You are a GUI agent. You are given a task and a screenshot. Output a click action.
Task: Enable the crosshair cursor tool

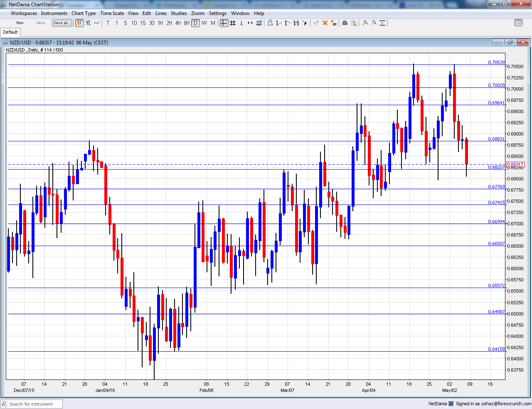tap(224, 23)
